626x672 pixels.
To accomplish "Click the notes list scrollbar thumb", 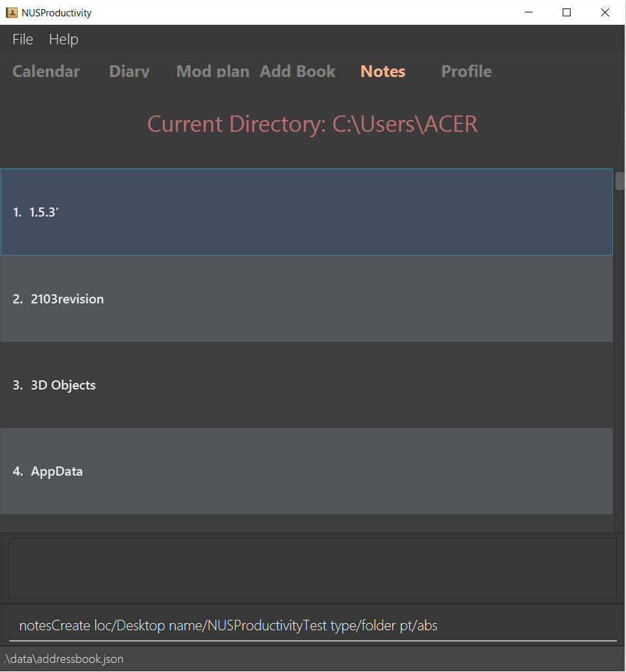I will click(619, 181).
